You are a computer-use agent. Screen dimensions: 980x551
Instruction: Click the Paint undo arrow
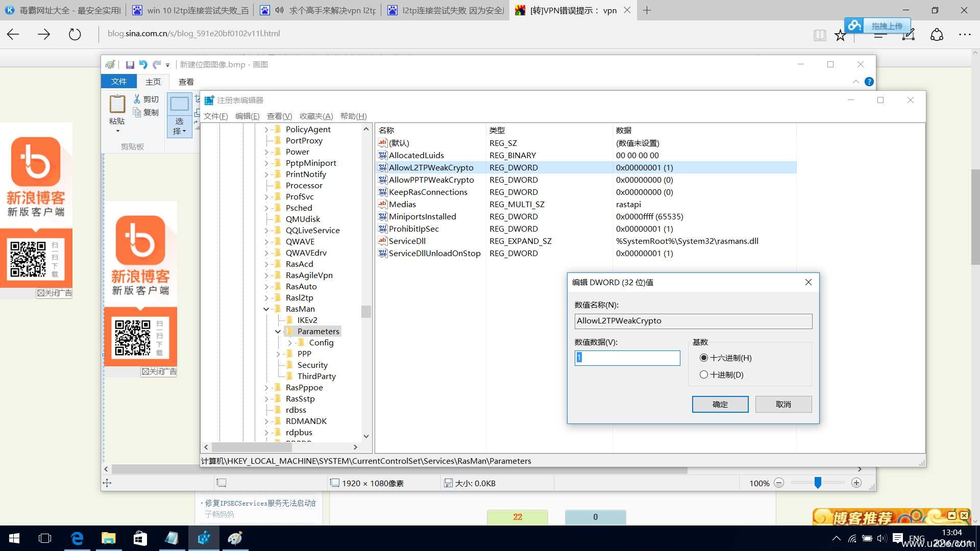click(x=143, y=65)
